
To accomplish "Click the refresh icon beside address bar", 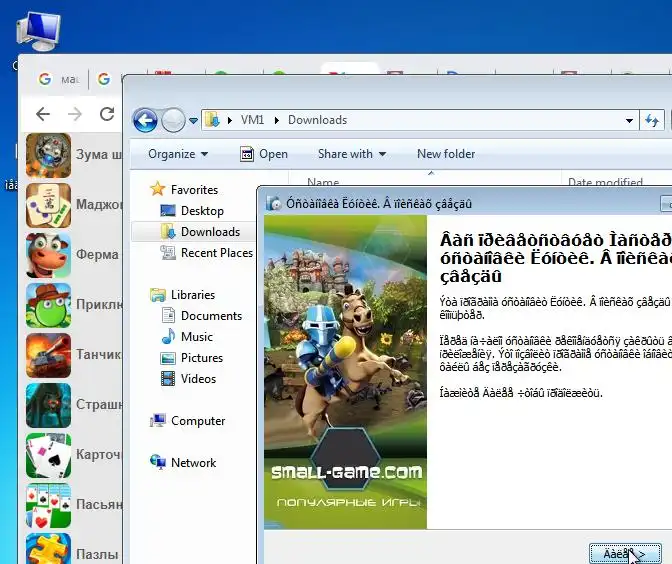I will (x=652, y=120).
